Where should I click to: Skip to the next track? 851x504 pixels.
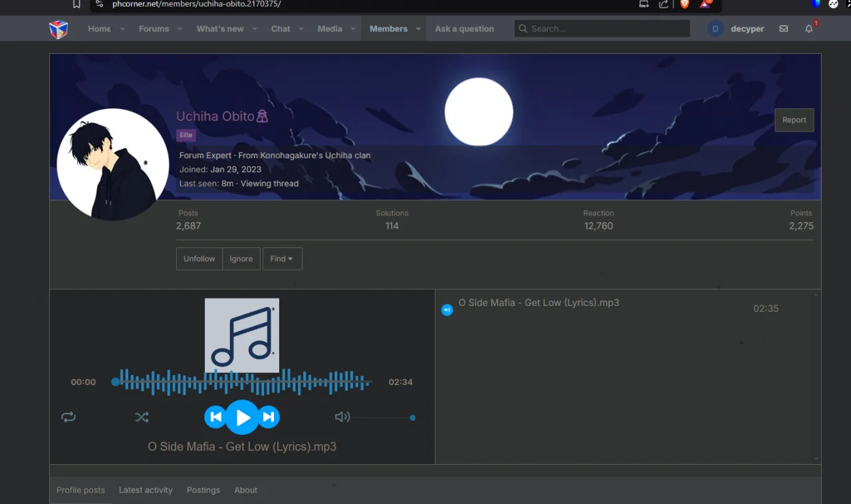(x=269, y=418)
